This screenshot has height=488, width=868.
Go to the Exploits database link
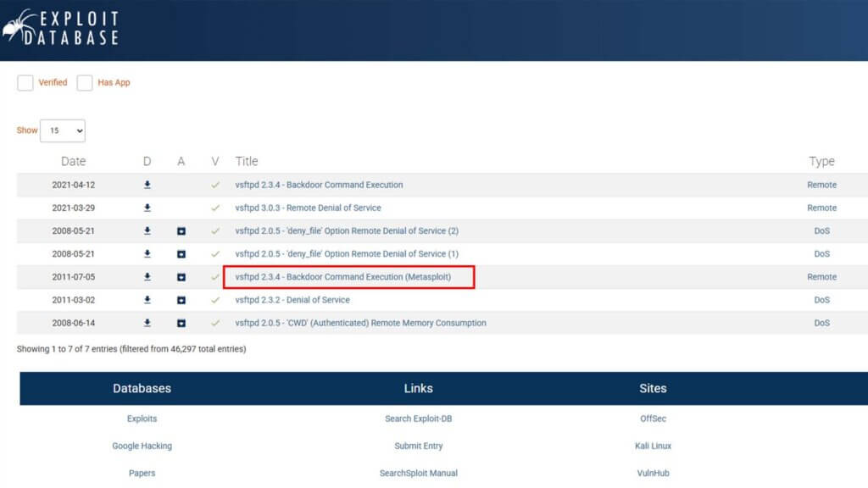coord(142,419)
